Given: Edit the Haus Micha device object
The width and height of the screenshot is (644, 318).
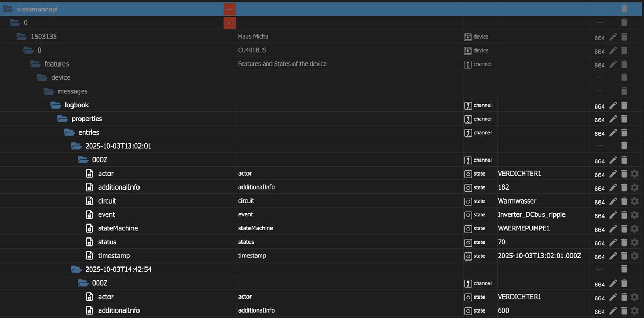Looking at the screenshot, I should (x=613, y=37).
